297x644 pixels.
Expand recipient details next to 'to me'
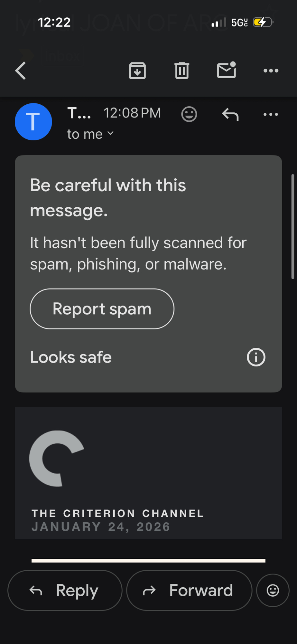110,133
